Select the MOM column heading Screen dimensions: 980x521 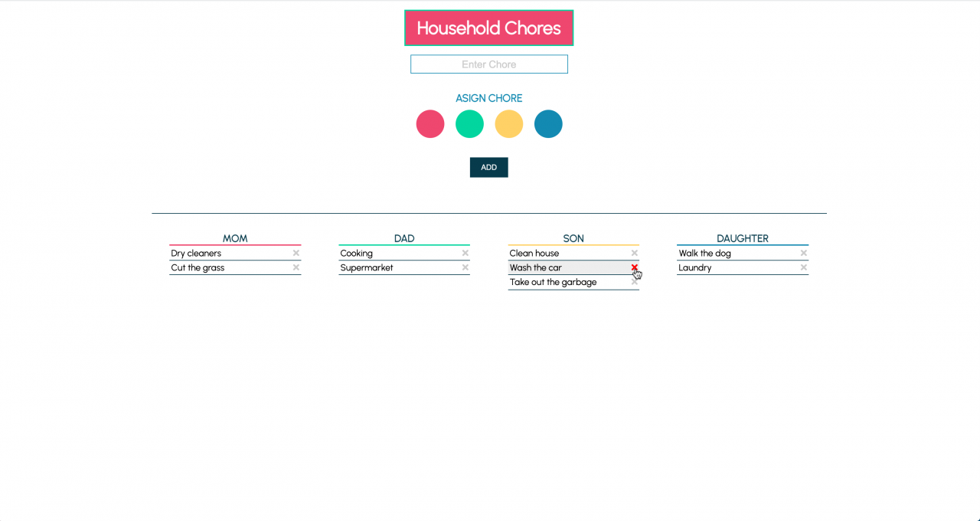235,238
